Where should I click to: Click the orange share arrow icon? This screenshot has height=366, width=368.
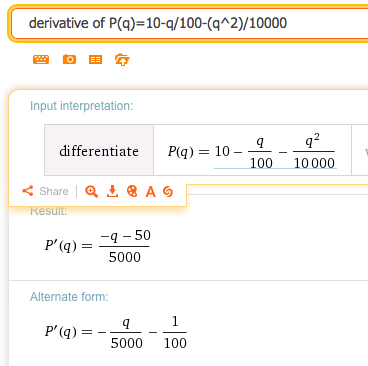pyautogui.click(x=28, y=191)
